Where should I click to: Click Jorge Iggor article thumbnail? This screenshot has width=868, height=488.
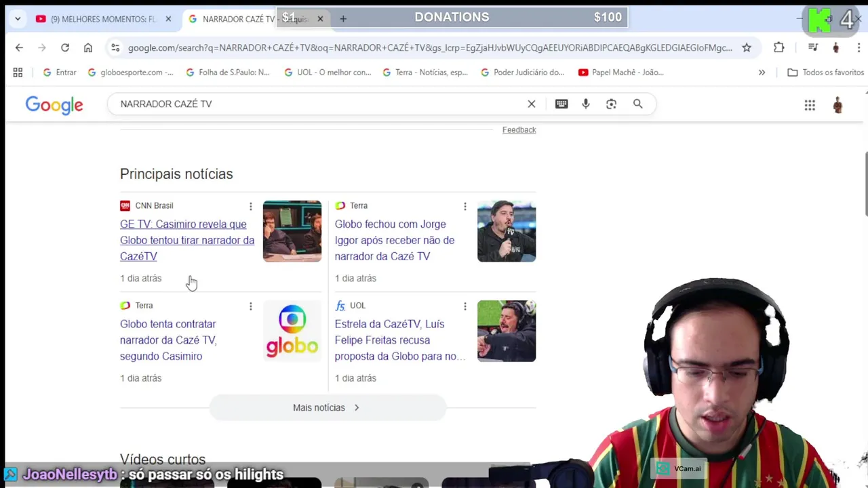click(507, 231)
